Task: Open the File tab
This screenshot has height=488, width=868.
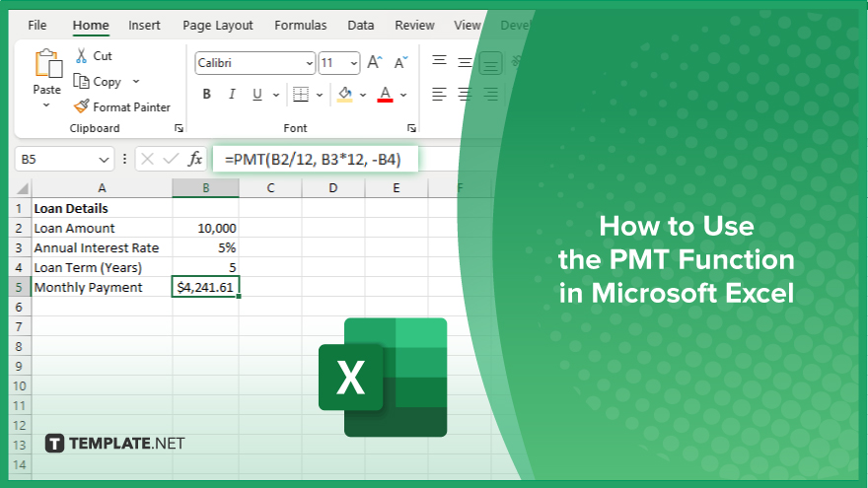Action: coord(37,26)
